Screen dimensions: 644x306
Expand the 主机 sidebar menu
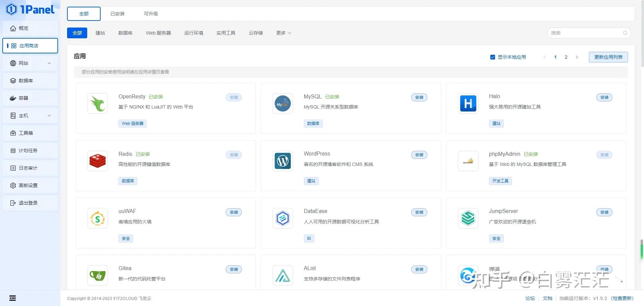(30, 116)
